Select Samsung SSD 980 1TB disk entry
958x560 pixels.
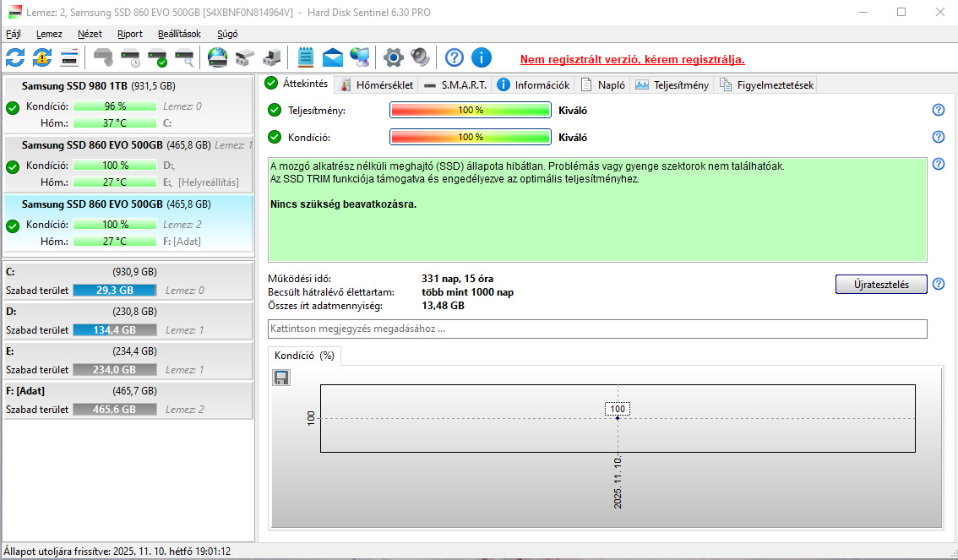128,105
